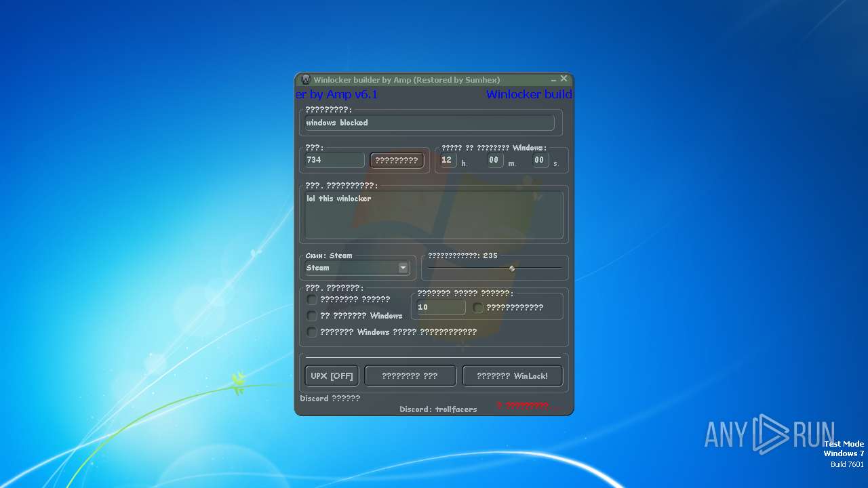Click the 'windows blocked' title input field
Screen dimensions: 868x488
pos(429,123)
